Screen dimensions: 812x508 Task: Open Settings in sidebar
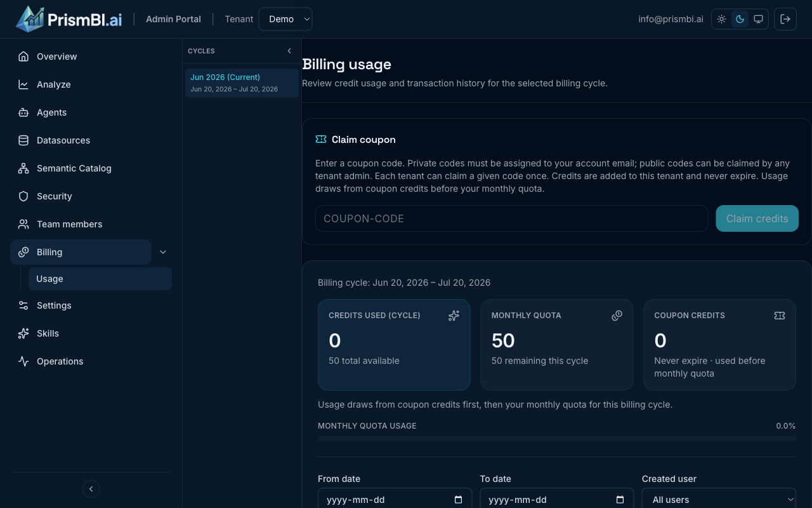91,305
